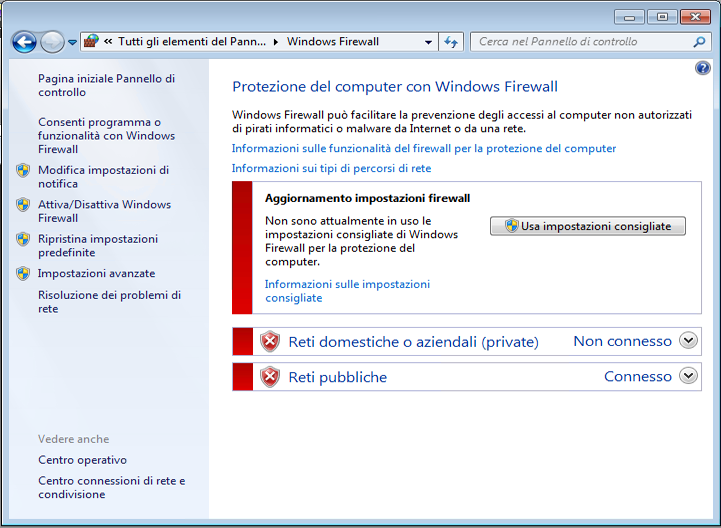Click the blue Back arrow button

coord(25,42)
